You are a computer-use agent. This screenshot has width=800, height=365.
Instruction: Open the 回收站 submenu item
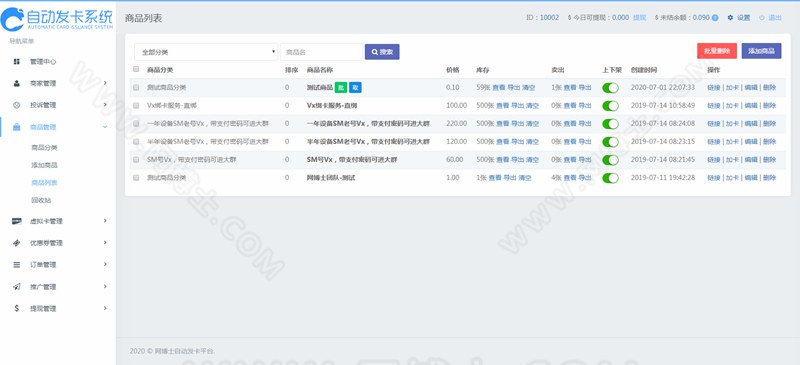coord(41,200)
